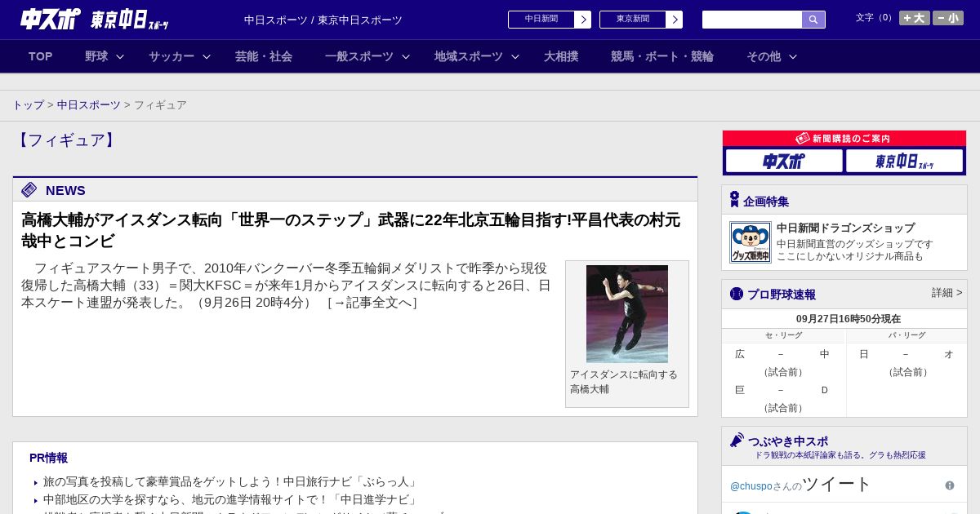Image resolution: width=980 pixels, height=514 pixels.
Task: Open the 中日新聞 link button
Action: click(x=541, y=20)
